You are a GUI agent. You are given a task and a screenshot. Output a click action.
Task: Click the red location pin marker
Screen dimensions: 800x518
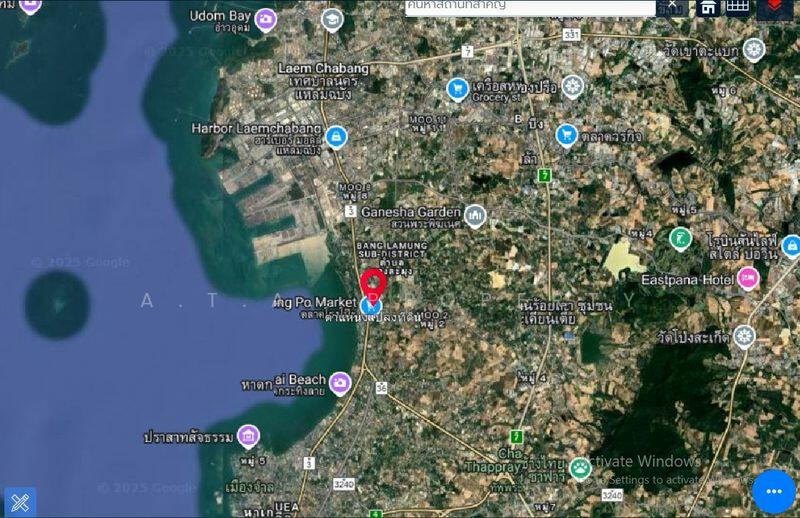[x=373, y=281]
